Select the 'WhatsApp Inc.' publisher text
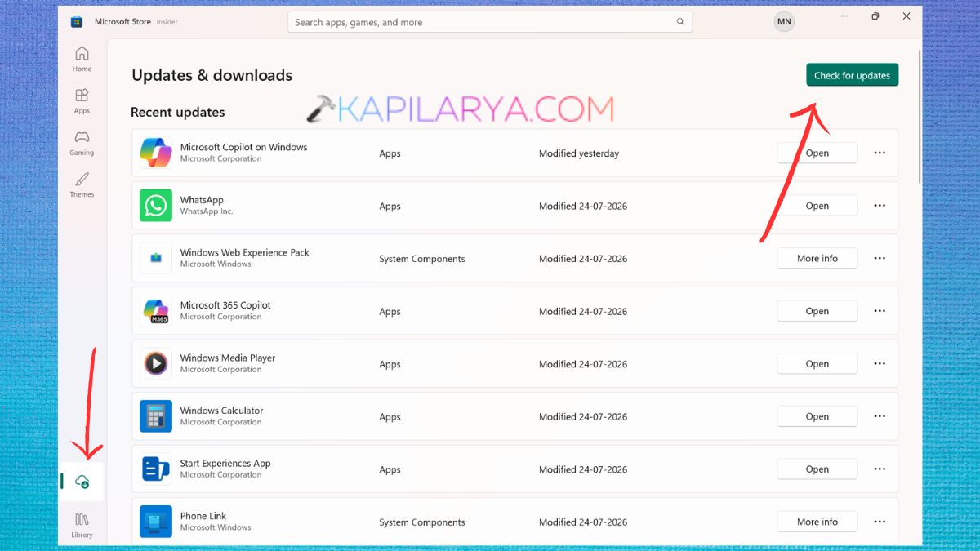980x551 pixels. (x=207, y=211)
